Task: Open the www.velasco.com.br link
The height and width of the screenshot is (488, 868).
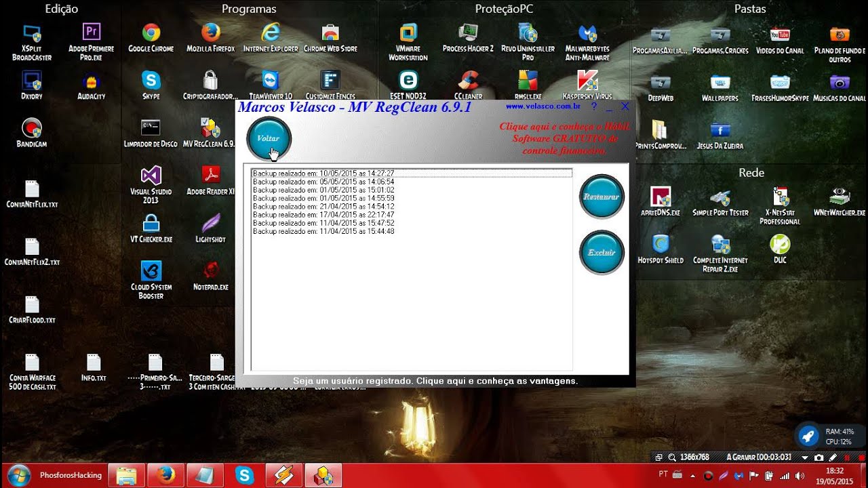Action: coord(542,106)
